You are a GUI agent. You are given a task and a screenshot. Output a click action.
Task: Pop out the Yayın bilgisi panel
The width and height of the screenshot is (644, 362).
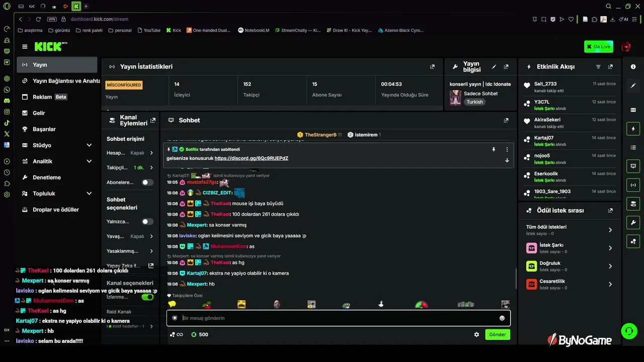[x=506, y=66]
